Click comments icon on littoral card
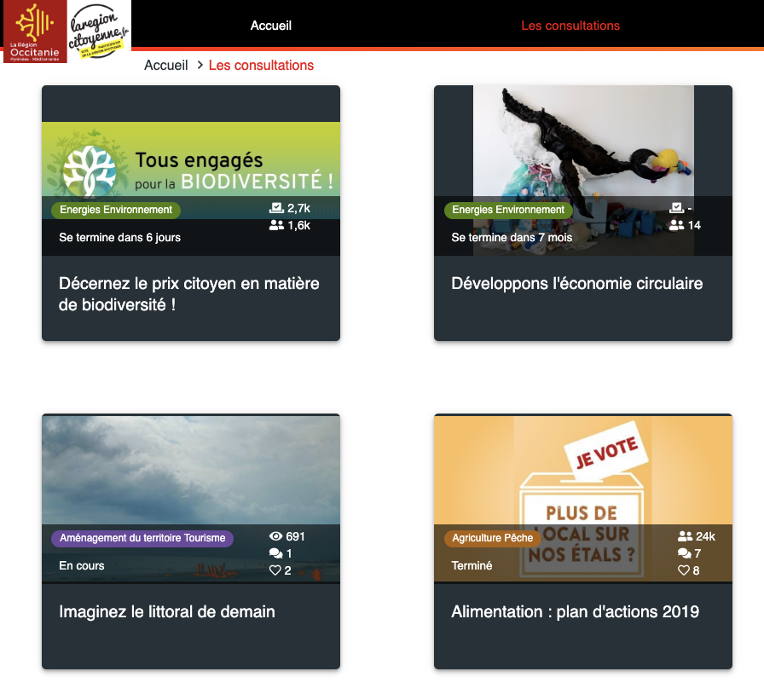 click(275, 553)
